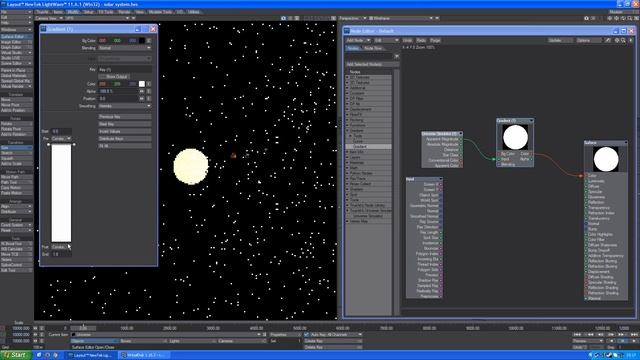Open the Render tab in Layout
Image resolution: width=640 pixels, height=360 pixels.
(124, 12)
